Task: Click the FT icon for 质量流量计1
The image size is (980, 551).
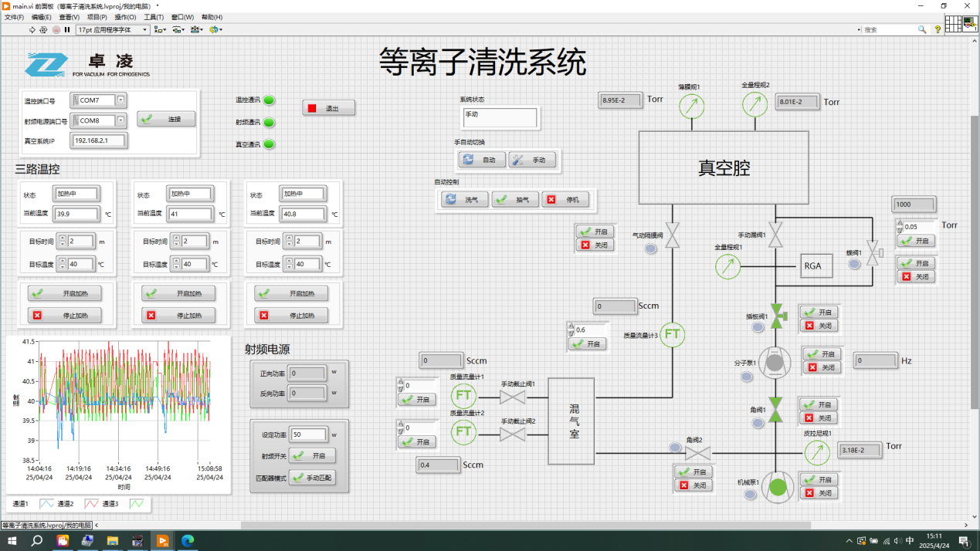Action: pyautogui.click(x=464, y=396)
